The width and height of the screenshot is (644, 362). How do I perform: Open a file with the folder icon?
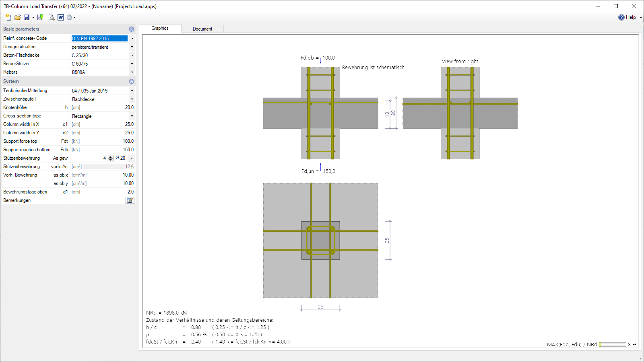18,17
